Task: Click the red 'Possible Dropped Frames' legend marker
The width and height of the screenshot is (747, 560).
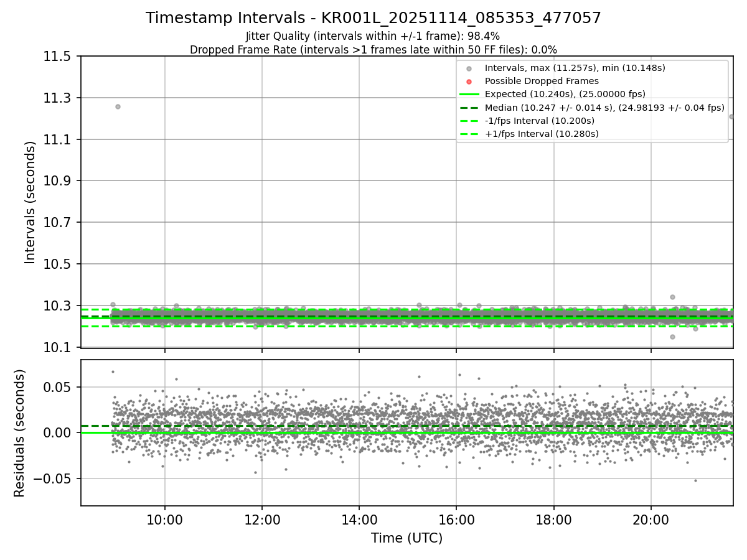Action: 469,82
